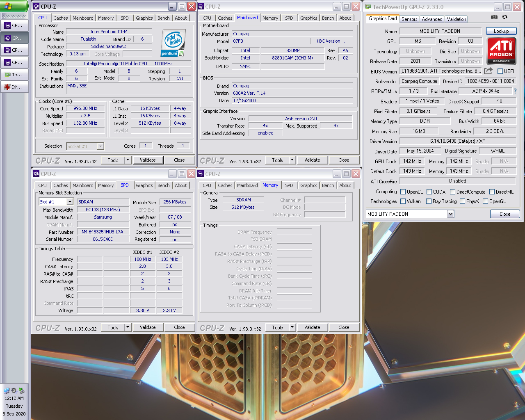This screenshot has width=525, height=420.
Task: Click title bar icon of CPU-Z Memory window
Action: (201, 174)
